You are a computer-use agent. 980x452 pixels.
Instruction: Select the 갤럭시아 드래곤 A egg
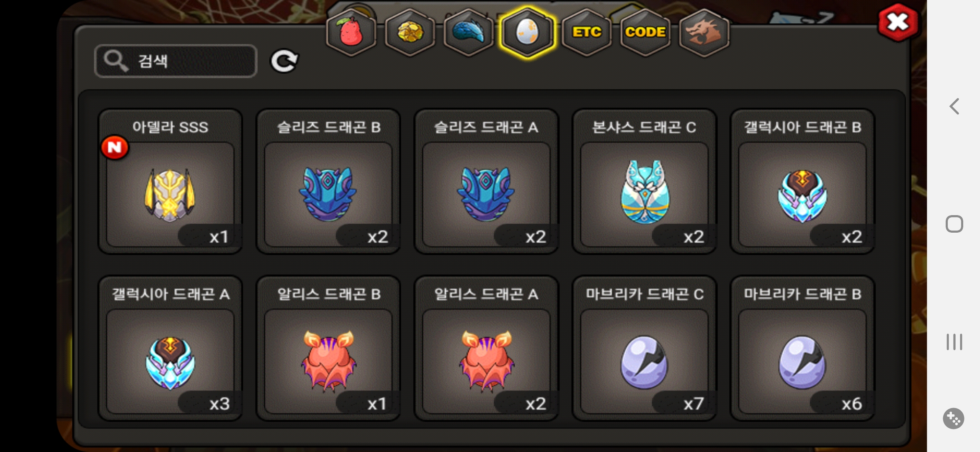[170, 348]
